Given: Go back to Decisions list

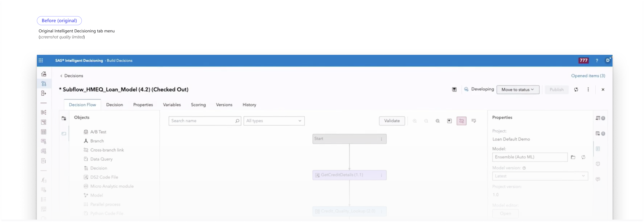Looking at the screenshot, I should (72, 76).
